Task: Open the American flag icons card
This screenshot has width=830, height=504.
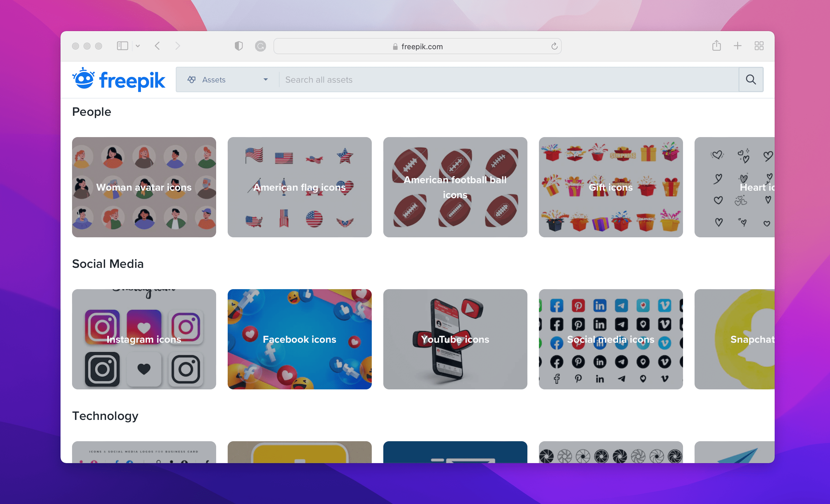Action: tap(299, 187)
